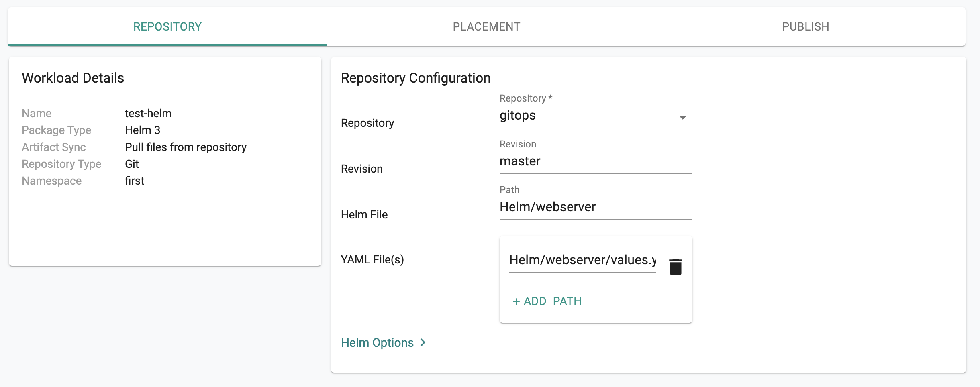Click the Repository Configuration heading
The width and height of the screenshot is (980, 387).
pos(416,78)
